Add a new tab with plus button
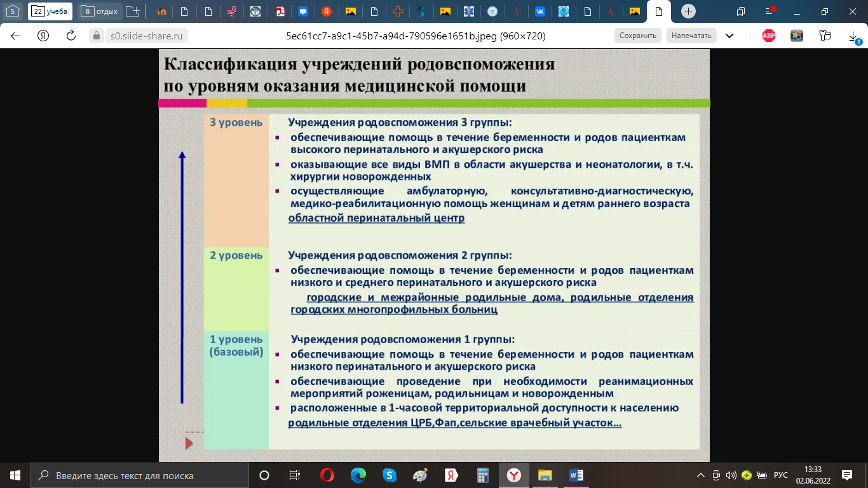The image size is (868, 488). coord(688,11)
